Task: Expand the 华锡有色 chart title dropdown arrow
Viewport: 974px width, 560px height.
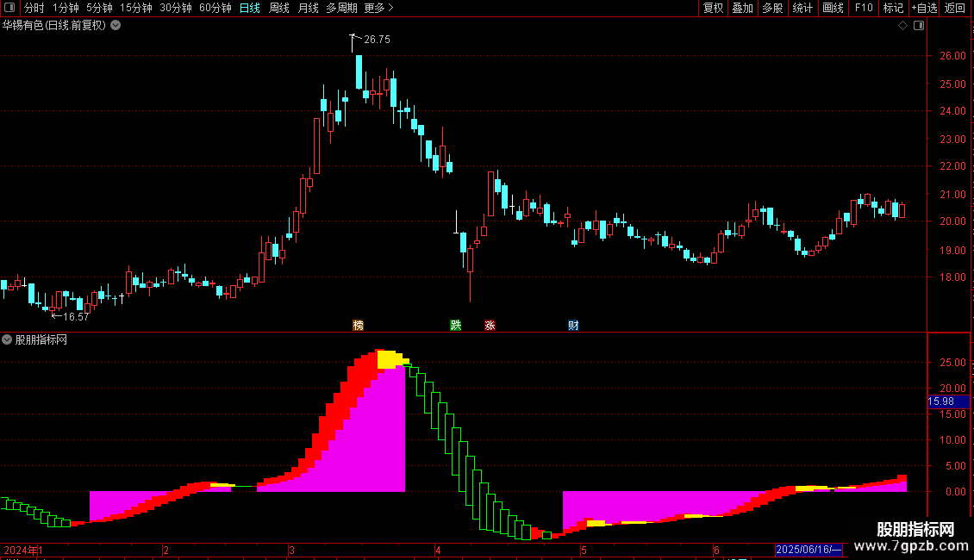Action: tap(116, 26)
